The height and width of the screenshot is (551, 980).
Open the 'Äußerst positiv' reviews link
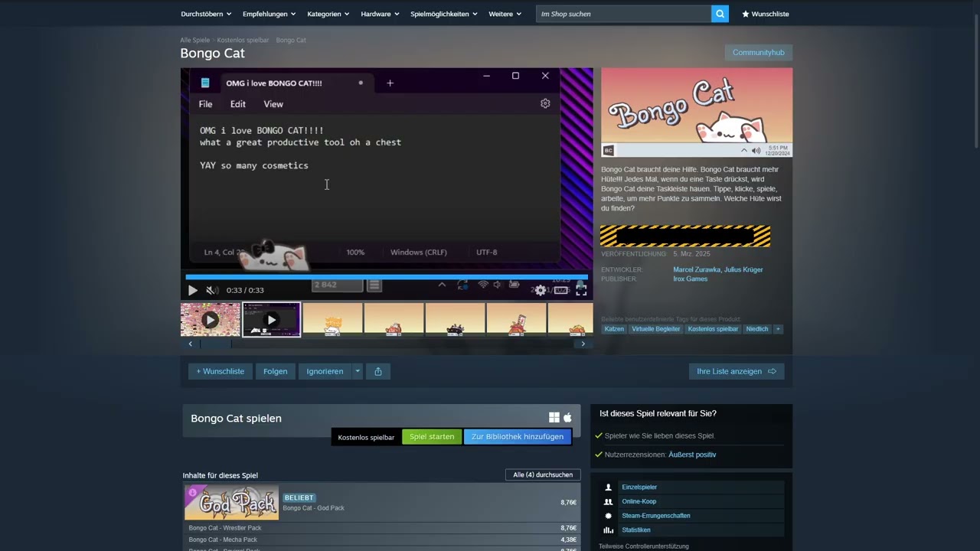point(692,455)
